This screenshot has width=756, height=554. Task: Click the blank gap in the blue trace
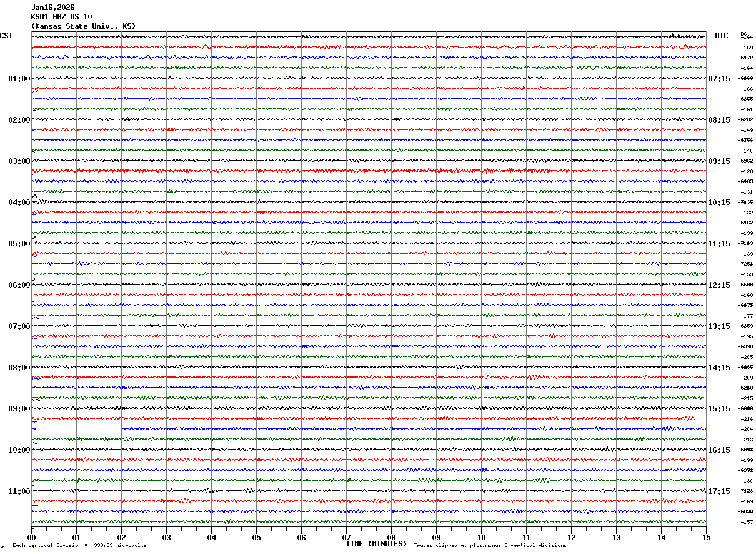coord(79,429)
